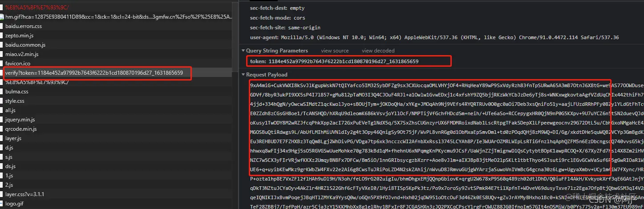Click the token query parameter value
This screenshot has width=644, height=209.
pos(343,61)
